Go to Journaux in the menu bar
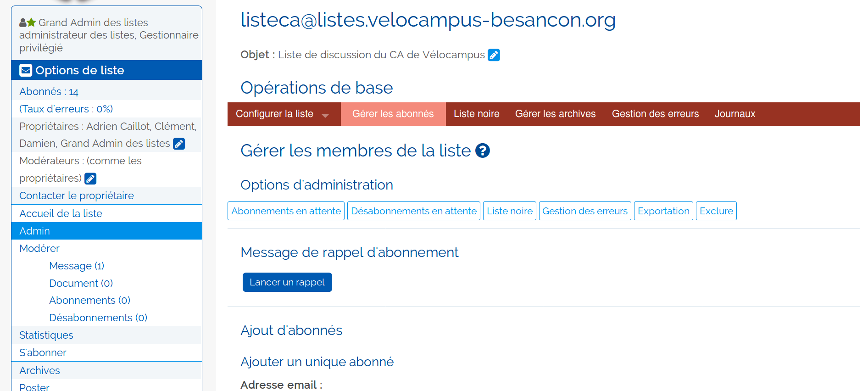This screenshot has width=868, height=391. (734, 114)
